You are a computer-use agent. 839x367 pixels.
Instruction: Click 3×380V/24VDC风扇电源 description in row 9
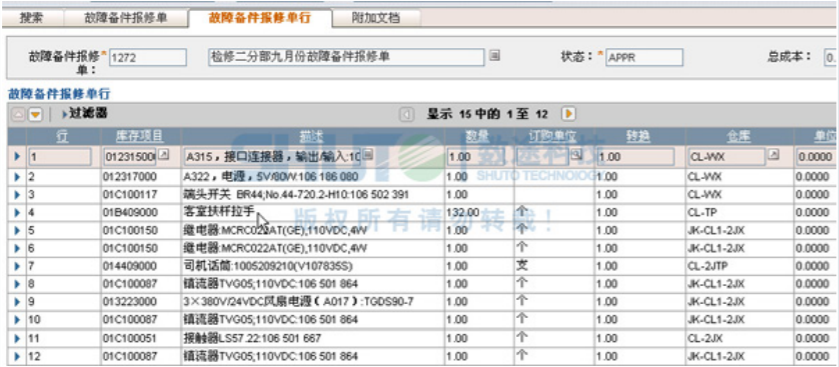(299, 302)
